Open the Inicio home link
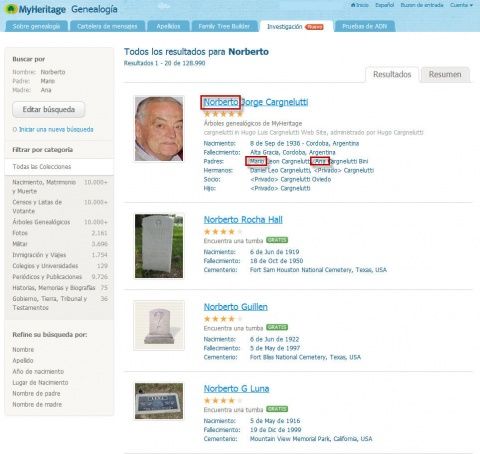Image resolution: width=480 pixels, height=454 pixels. click(x=360, y=5)
